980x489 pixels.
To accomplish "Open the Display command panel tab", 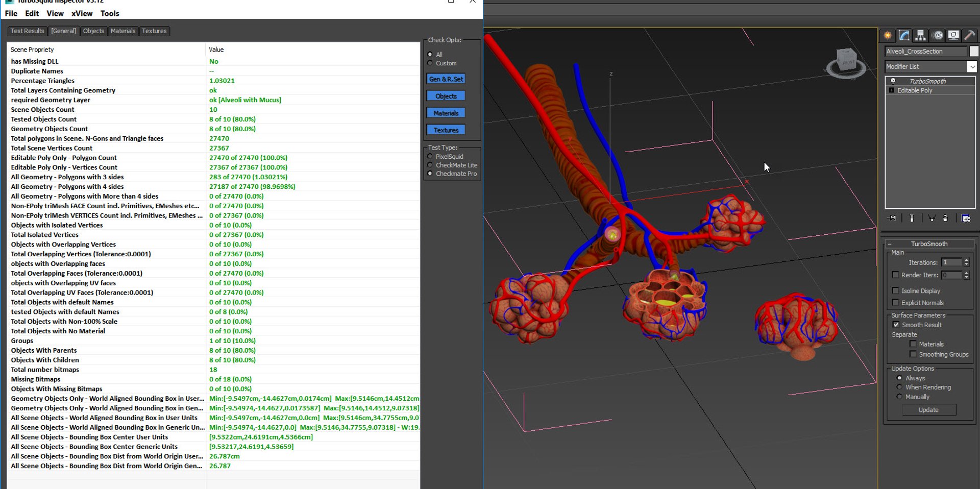I will pos(953,35).
